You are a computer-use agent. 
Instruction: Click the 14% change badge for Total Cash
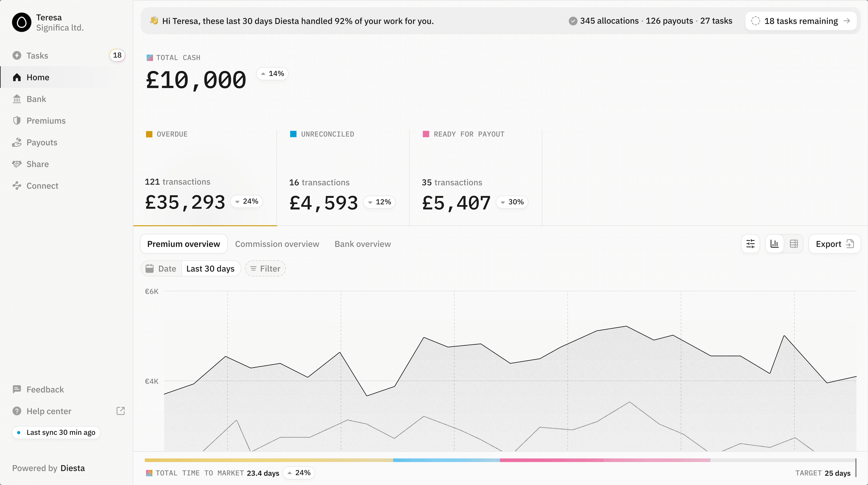pyautogui.click(x=272, y=74)
